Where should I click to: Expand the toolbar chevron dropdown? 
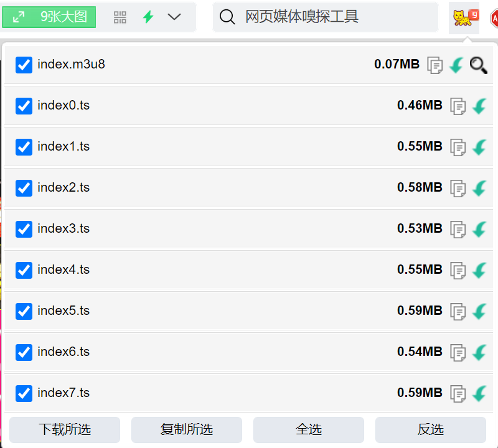[x=174, y=17]
